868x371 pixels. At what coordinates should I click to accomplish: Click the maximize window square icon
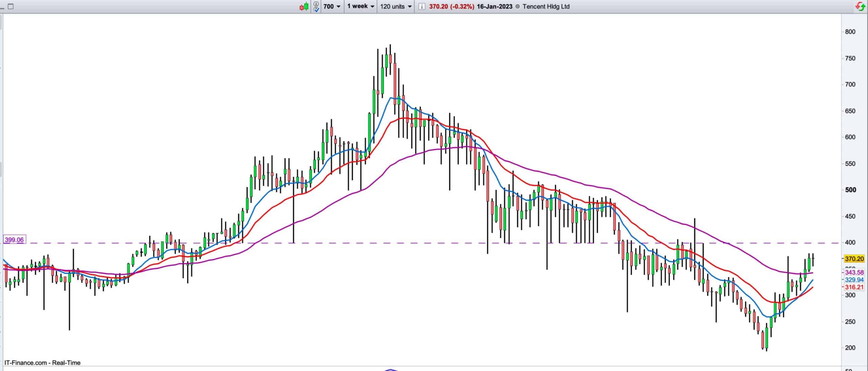(x=11, y=6)
